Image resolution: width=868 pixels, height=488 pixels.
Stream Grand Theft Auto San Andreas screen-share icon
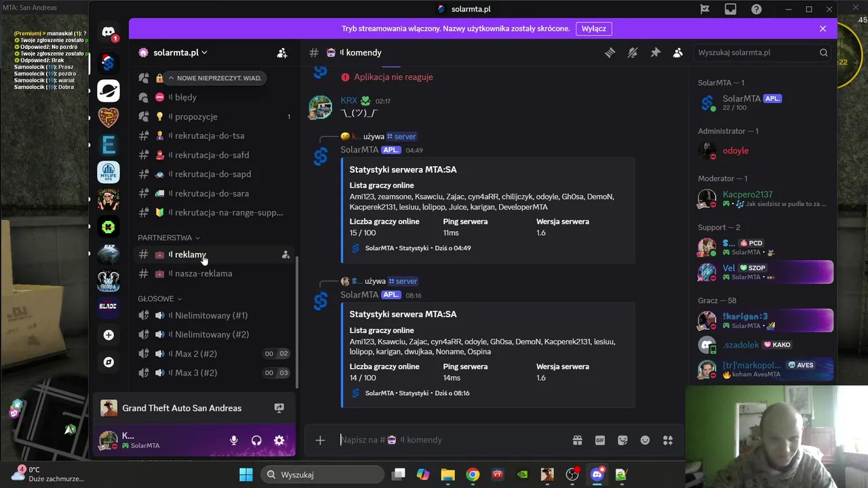279,408
